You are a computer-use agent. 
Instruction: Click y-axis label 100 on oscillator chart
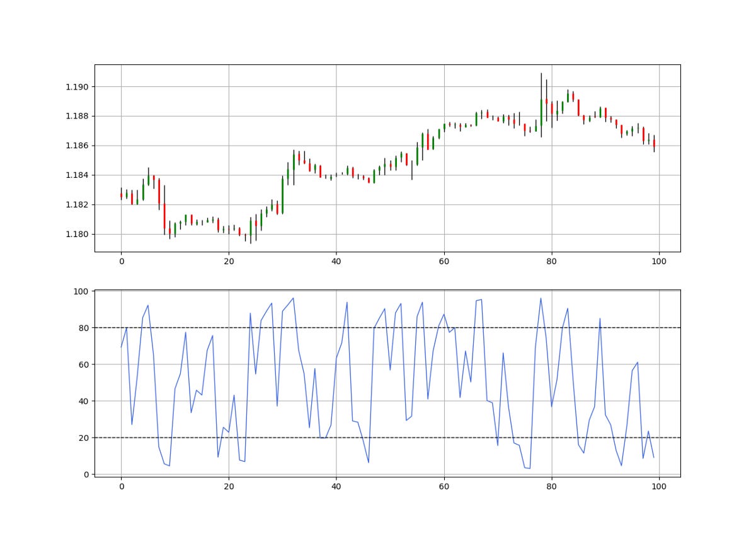pos(81,291)
